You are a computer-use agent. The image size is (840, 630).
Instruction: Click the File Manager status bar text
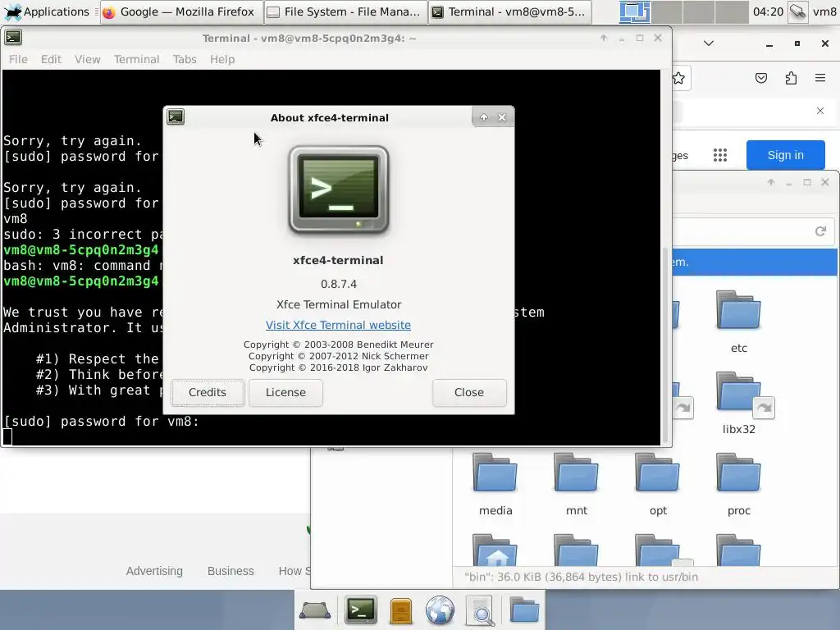(581, 577)
